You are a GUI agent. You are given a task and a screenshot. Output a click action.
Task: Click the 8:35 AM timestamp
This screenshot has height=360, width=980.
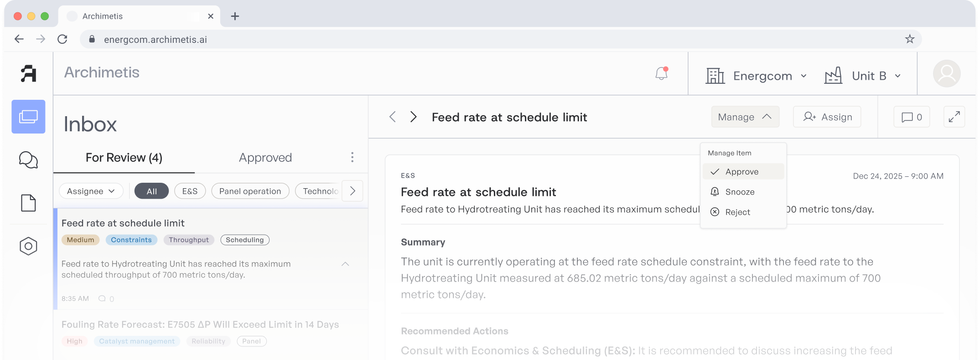click(x=75, y=298)
